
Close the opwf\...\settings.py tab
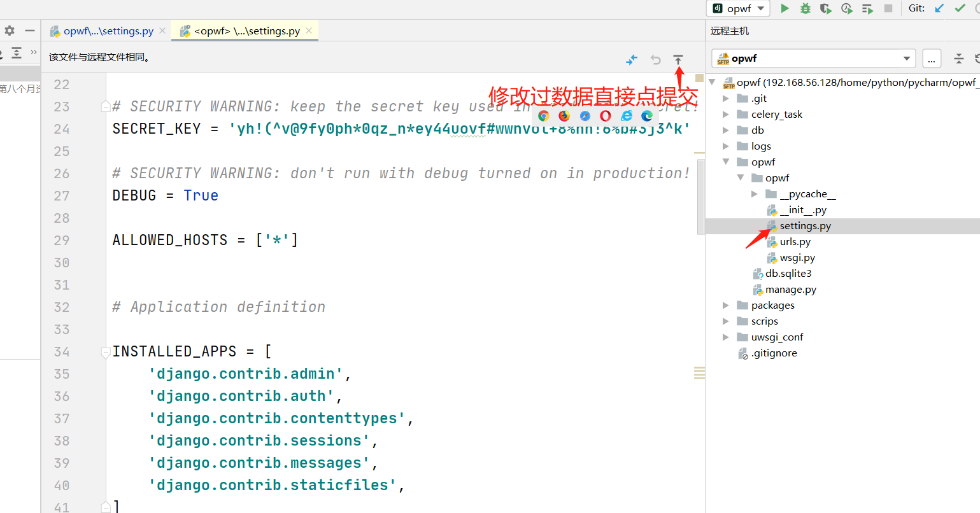162,31
